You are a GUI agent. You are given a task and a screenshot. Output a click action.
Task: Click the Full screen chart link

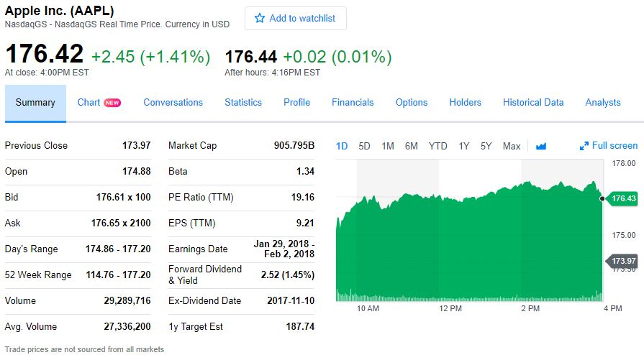click(x=614, y=146)
